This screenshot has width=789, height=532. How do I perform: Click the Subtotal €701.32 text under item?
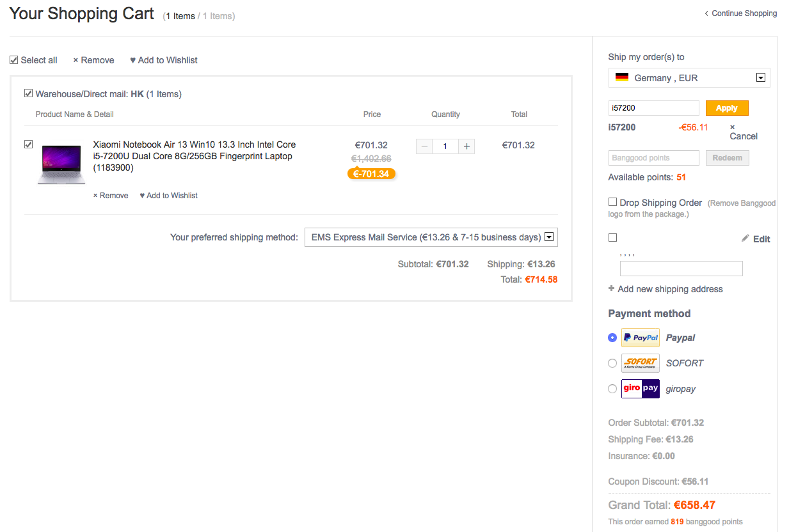click(433, 264)
